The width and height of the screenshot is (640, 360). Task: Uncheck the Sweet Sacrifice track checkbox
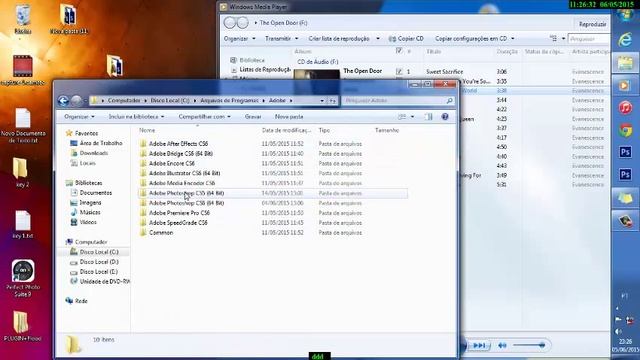pyautogui.click(x=399, y=71)
